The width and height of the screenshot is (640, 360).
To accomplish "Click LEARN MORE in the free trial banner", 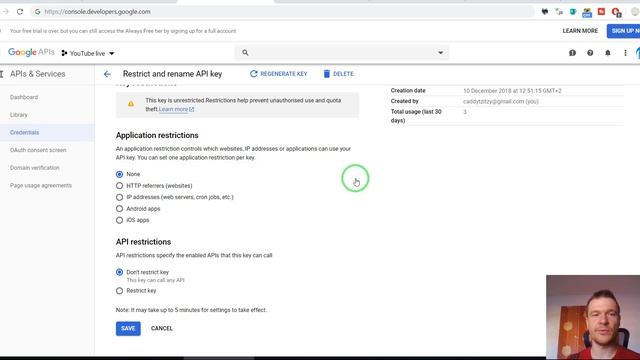I will (x=580, y=31).
